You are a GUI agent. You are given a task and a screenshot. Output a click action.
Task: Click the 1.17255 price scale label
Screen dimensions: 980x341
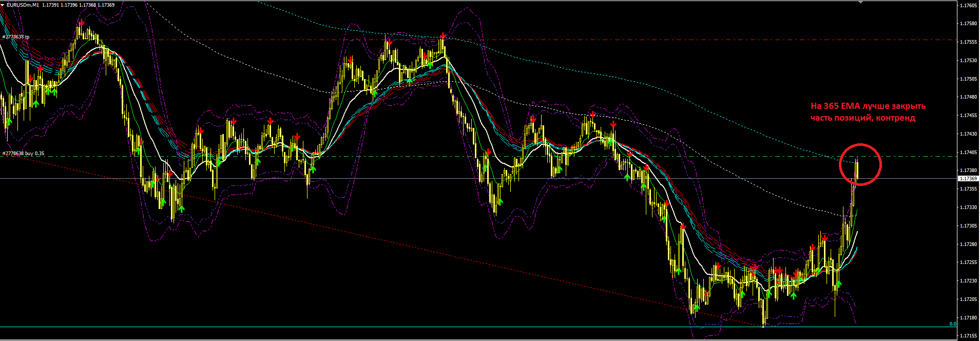968,262
